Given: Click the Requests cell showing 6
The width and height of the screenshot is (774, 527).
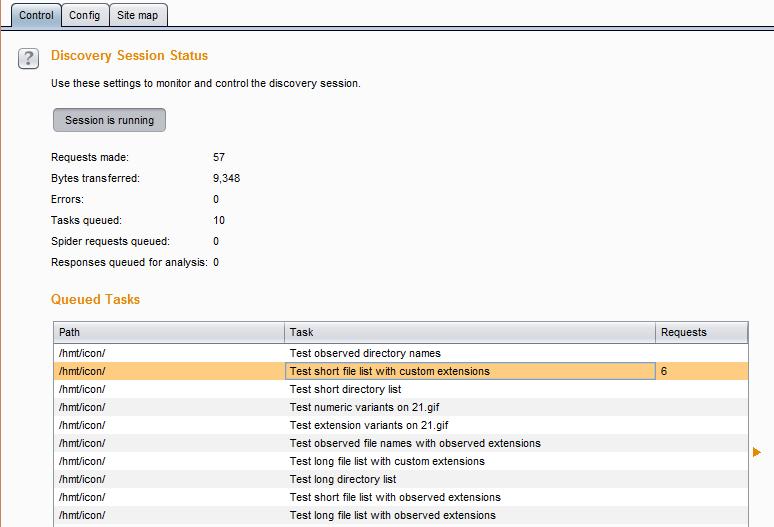Looking at the screenshot, I should pyautogui.click(x=701, y=371).
